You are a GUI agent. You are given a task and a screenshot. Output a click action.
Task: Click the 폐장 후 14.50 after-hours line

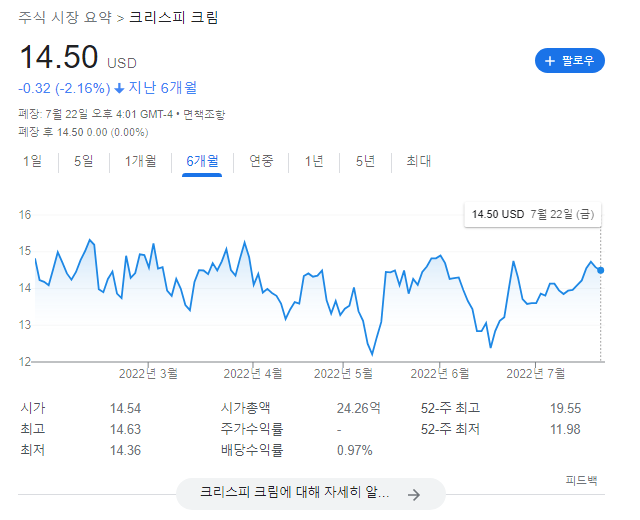83,132
